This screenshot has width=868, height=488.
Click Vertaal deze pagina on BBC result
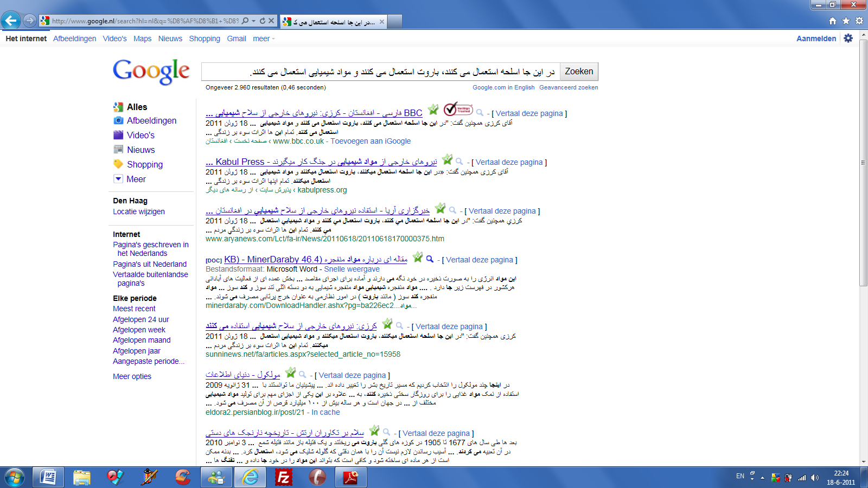click(x=529, y=113)
